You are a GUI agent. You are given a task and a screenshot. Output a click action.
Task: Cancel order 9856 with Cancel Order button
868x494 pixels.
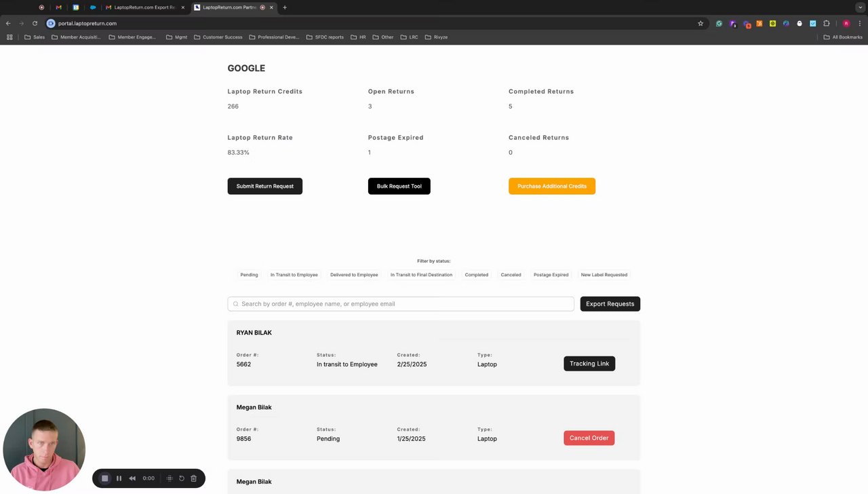point(589,438)
